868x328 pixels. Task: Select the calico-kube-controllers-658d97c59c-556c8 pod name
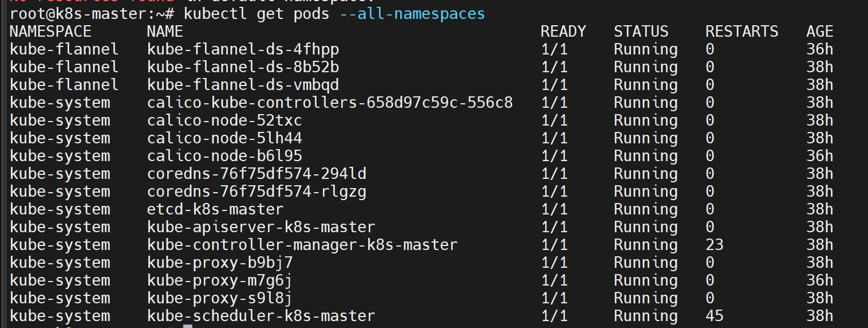click(x=330, y=103)
